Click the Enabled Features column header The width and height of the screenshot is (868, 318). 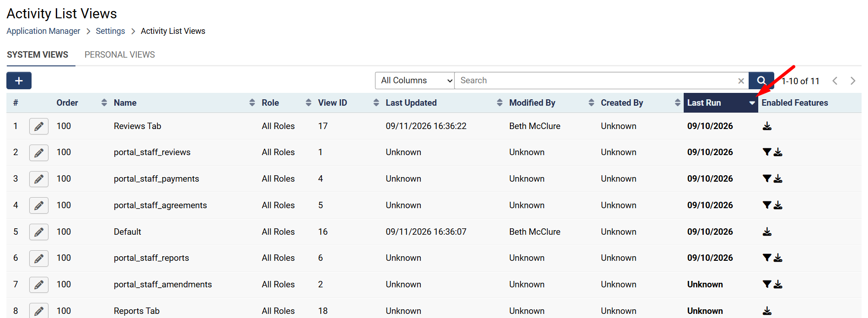(795, 103)
